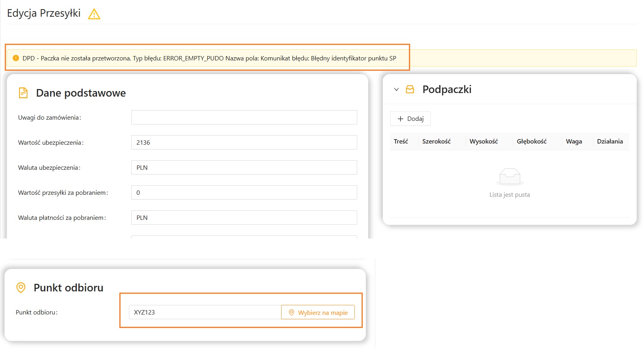Click the warning triangle next to Edycja Przesyłki
The width and height of the screenshot is (644, 357).
pyautogui.click(x=94, y=14)
